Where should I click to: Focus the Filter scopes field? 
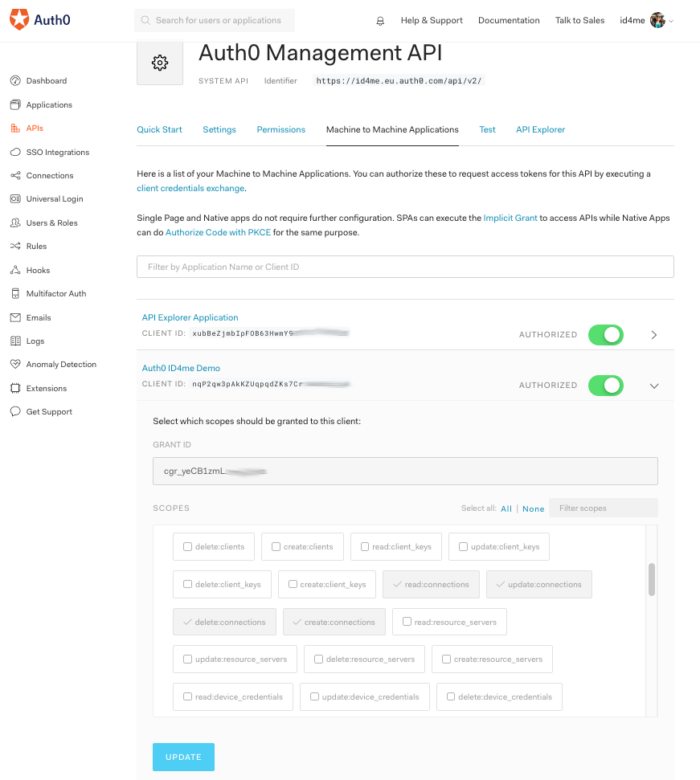[x=604, y=508]
